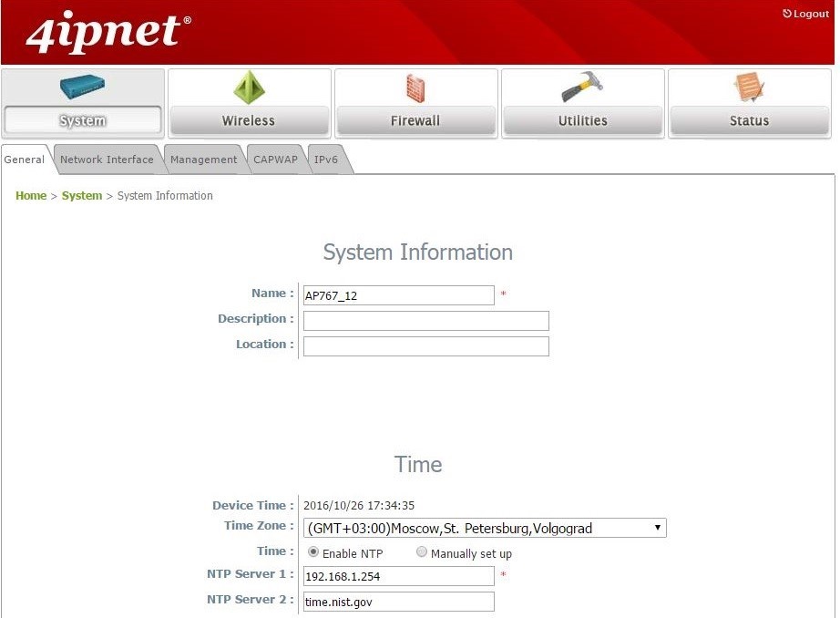Select Manually set up for Time
The height and width of the screenshot is (618, 840).
(x=422, y=552)
